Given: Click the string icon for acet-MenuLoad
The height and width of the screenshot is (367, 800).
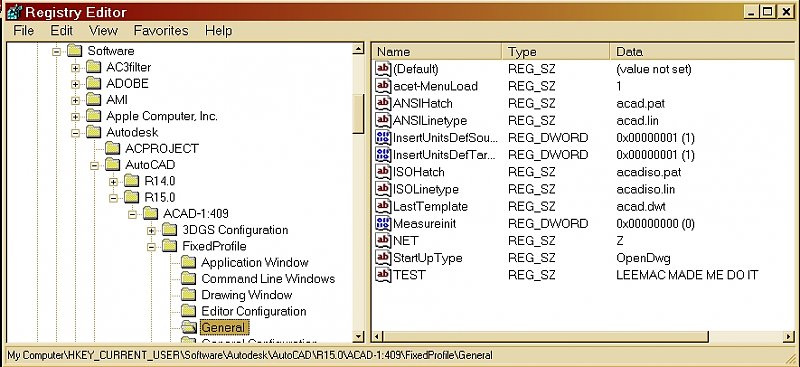Looking at the screenshot, I should 383,86.
